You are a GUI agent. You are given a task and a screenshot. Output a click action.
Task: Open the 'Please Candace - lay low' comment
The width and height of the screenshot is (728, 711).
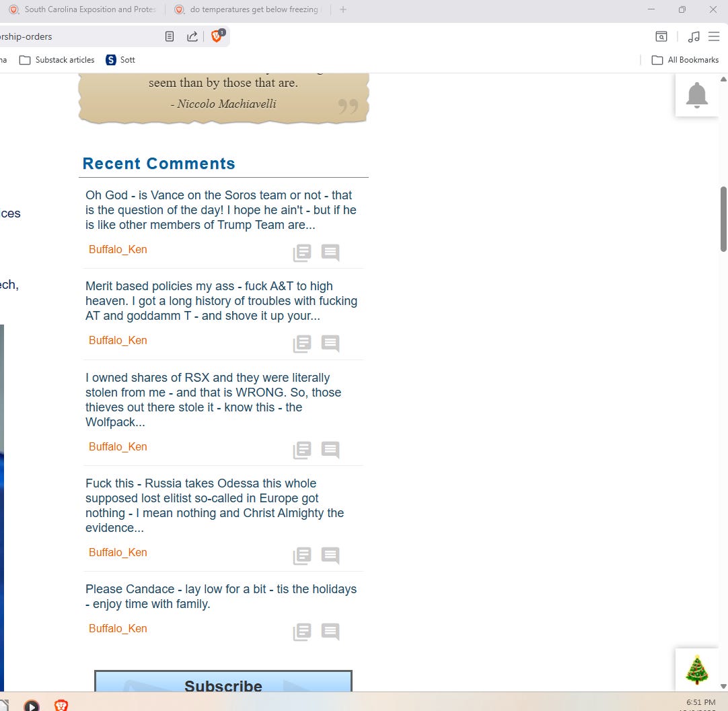coord(221,597)
